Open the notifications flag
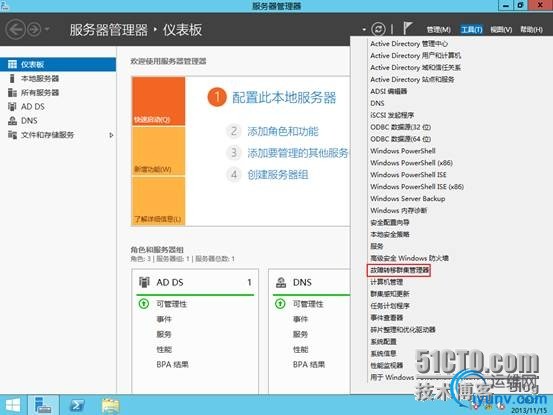Viewport: 553px width, 415px height. [407, 29]
